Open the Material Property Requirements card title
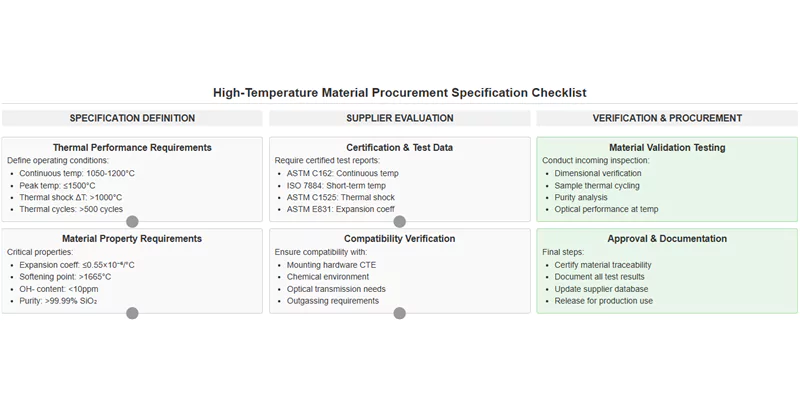The height and width of the screenshot is (400, 800). [x=132, y=239]
